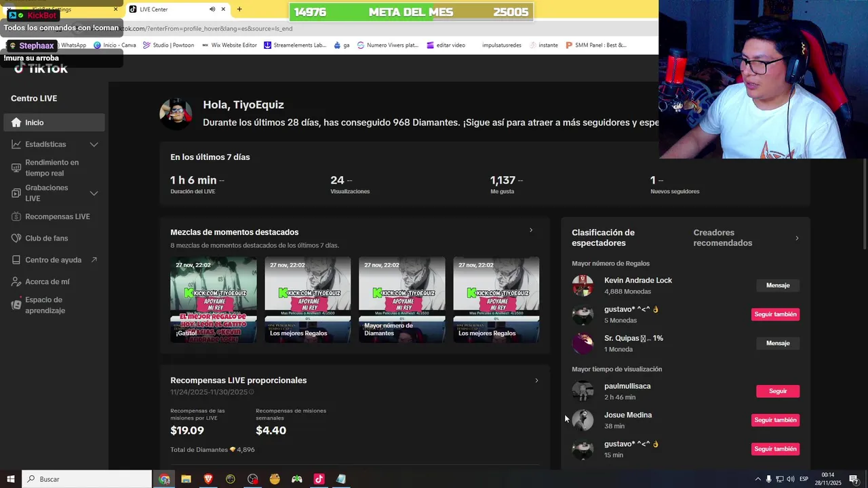Expand Recompensas LIVE proporcionales arrow
This screenshot has width=868, height=488.
point(536,380)
